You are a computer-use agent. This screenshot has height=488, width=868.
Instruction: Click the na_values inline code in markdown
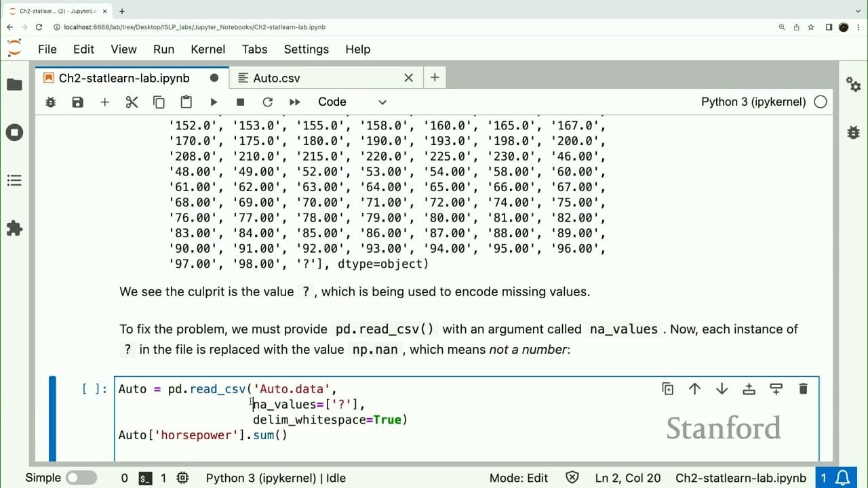pos(624,329)
